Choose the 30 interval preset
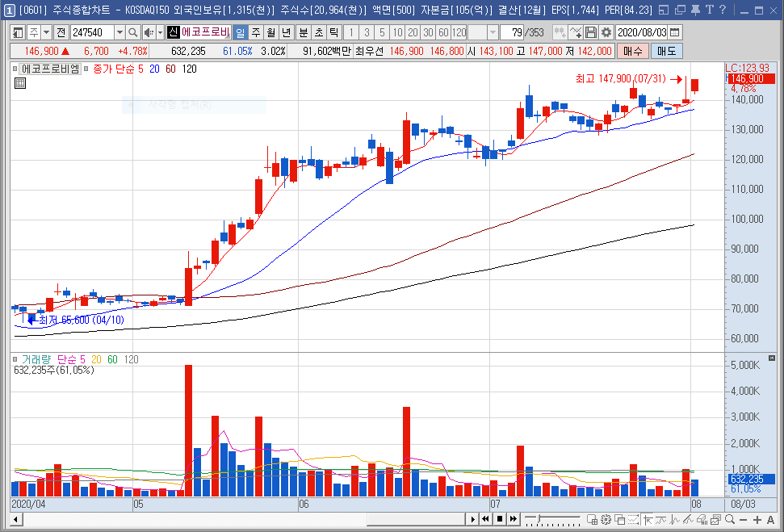 point(428,32)
